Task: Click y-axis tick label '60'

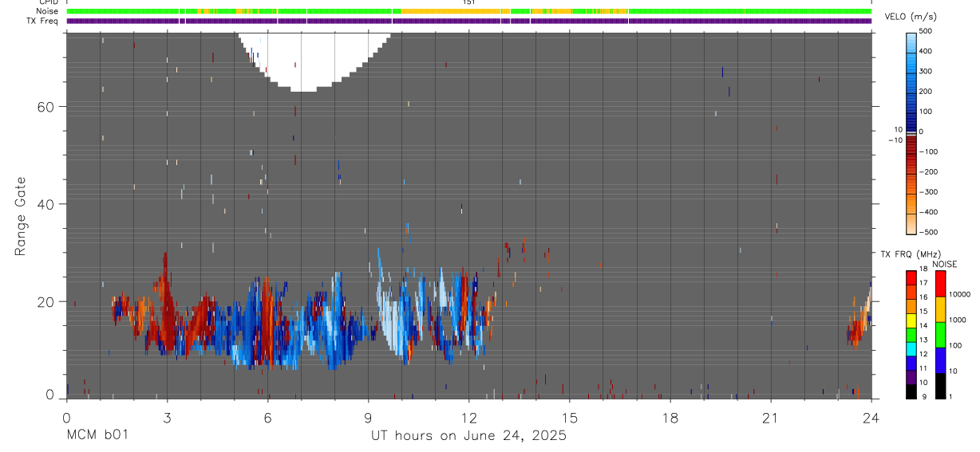Action: point(47,106)
